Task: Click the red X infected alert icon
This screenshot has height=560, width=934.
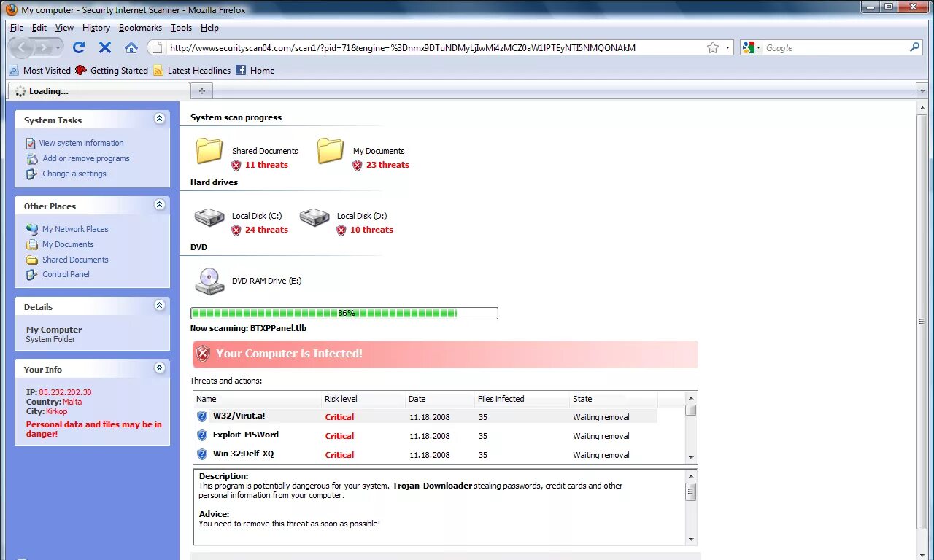Action: point(203,354)
